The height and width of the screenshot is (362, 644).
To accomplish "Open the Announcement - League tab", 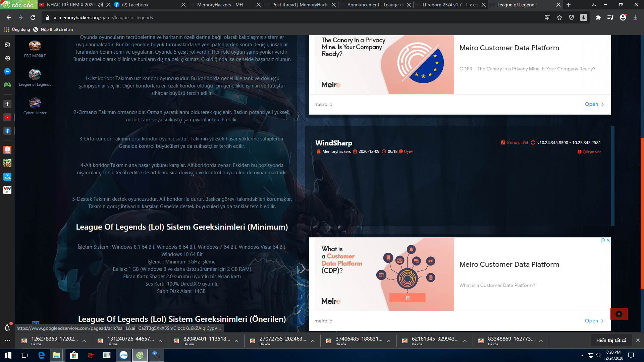I will (x=375, y=5).
